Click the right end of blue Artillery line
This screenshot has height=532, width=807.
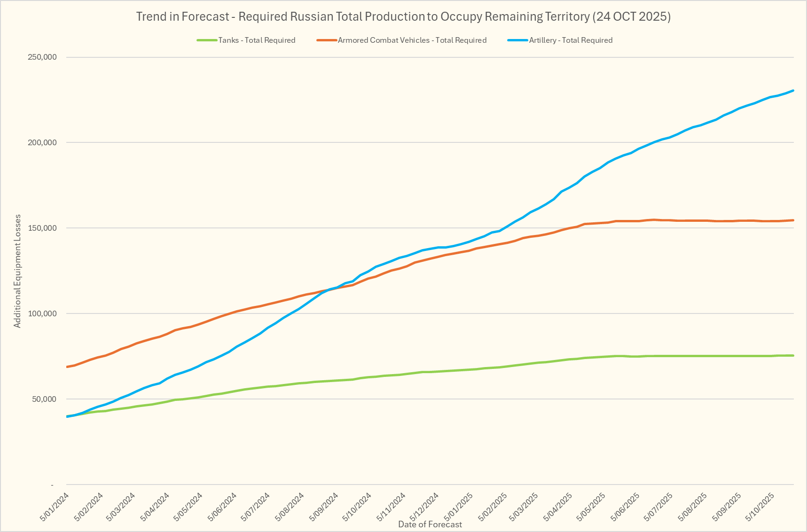pos(793,91)
